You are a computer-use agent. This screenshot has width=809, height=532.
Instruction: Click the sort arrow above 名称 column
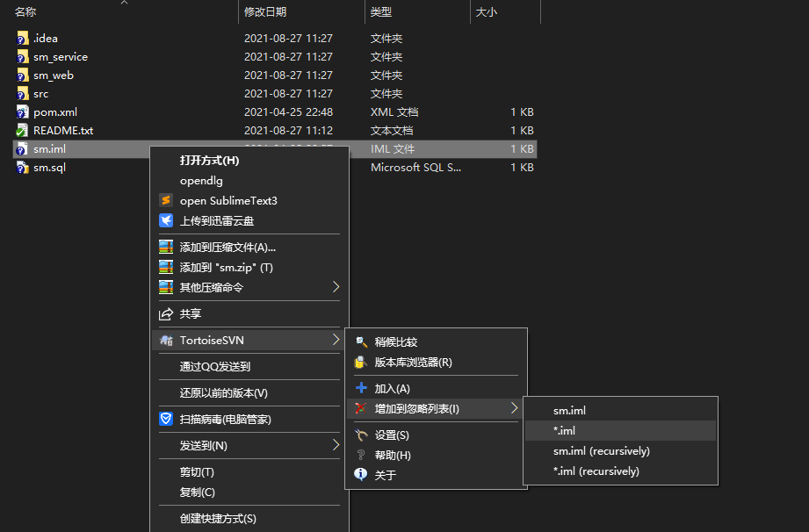tap(124, 3)
